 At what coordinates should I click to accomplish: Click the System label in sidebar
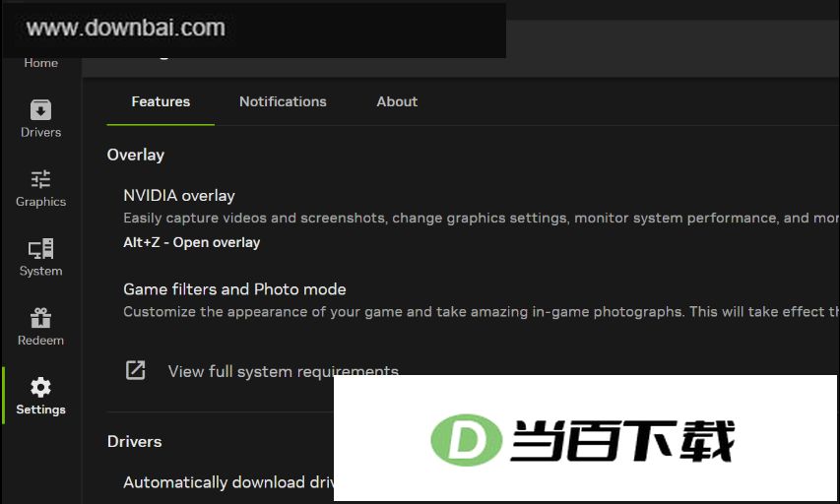pos(40,271)
